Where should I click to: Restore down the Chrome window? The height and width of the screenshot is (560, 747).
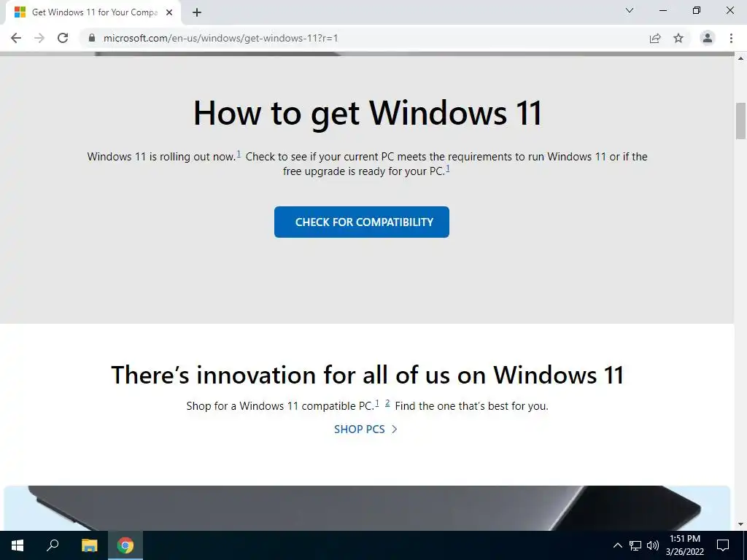(x=697, y=10)
